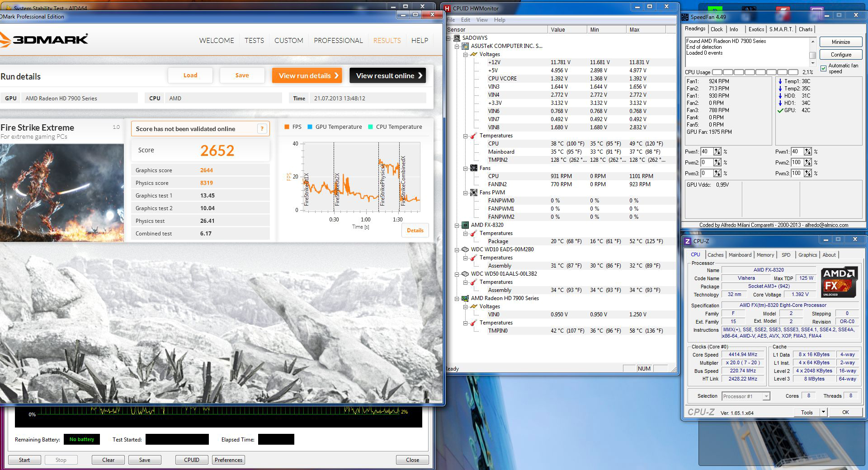868x470 pixels.
Task: Click the SpeedFan log scrollbar down arrow
Action: pyautogui.click(x=812, y=62)
